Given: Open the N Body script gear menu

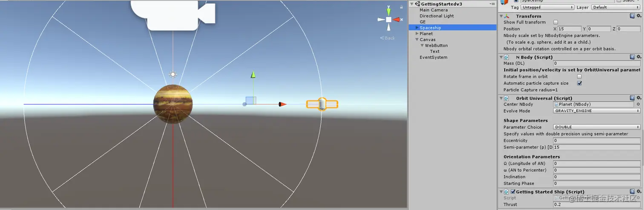Looking at the screenshot, I should (638, 57).
